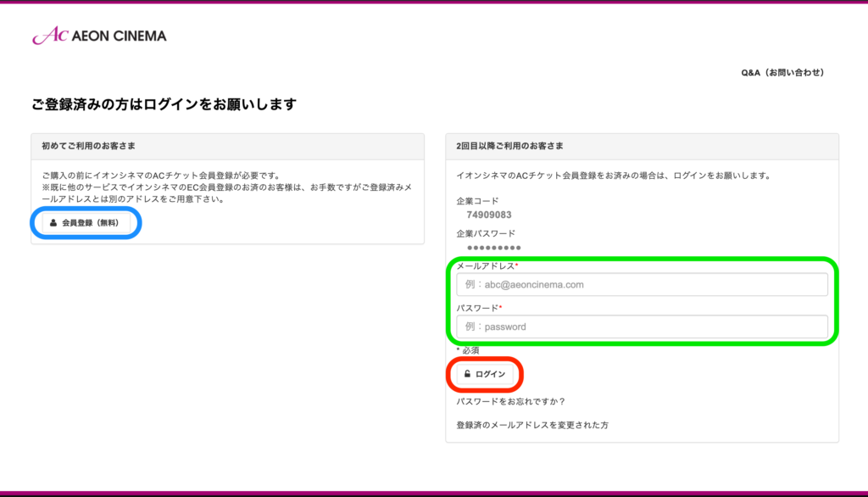Click the ご登録済みの方はログインをお願いします heading
The height and width of the screenshot is (497, 868).
tap(164, 104)
